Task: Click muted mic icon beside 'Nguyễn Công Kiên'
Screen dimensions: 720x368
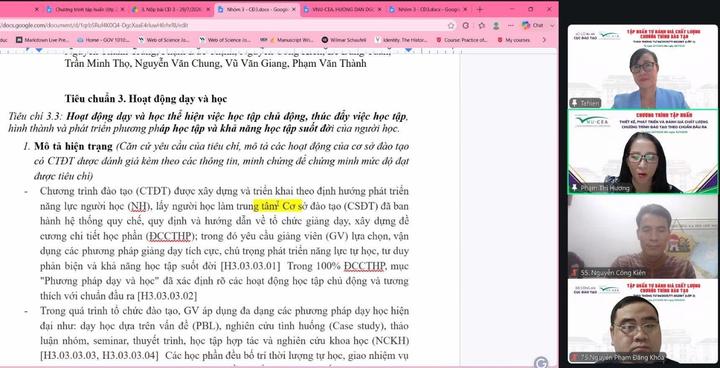Action: tap(574, 273)
